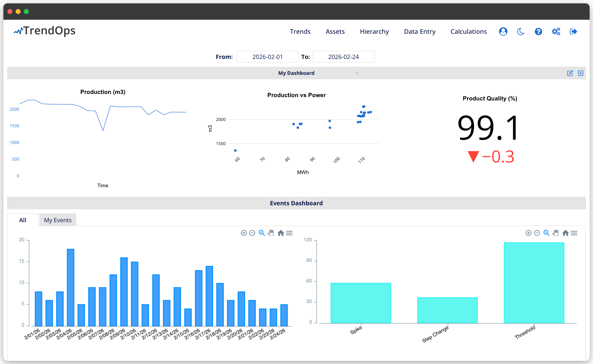Toggle dark mode with moon icon
Screen dimensions: 593x364
(x=520, y=31)
